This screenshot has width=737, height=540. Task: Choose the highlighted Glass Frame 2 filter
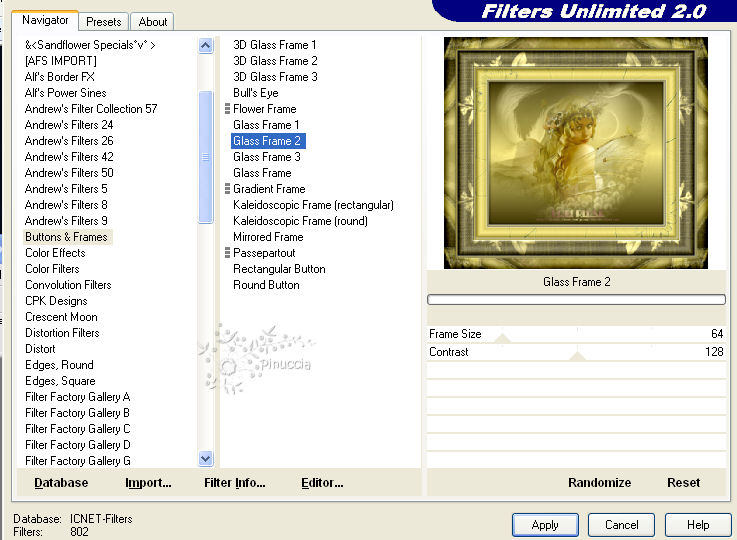(x=268, y=141)
